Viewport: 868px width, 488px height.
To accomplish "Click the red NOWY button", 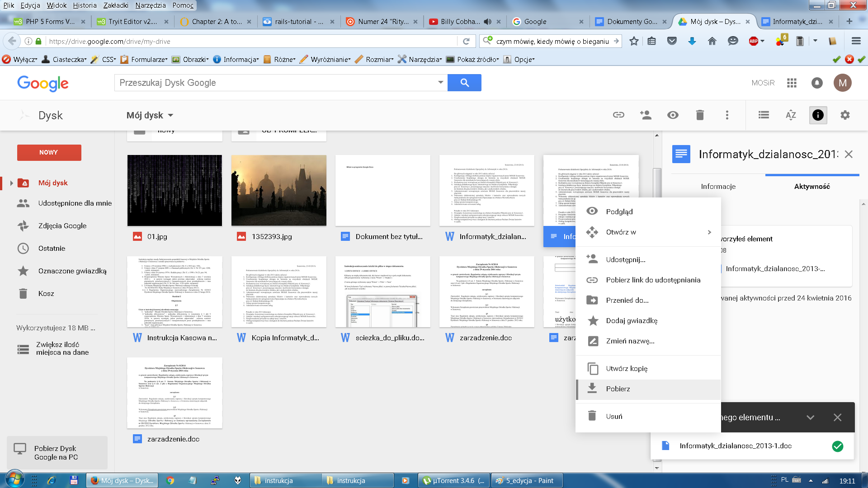I will tap(49, 152).
